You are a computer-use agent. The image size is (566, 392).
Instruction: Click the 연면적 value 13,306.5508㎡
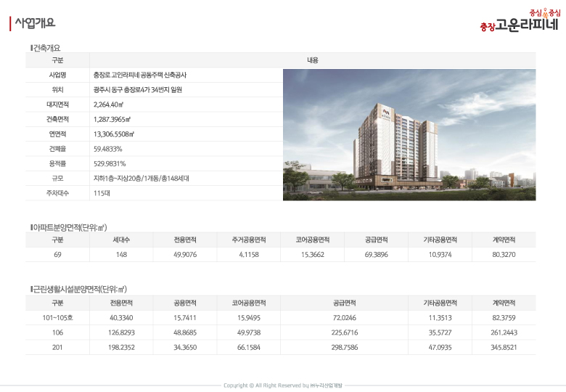click(114, 134)
